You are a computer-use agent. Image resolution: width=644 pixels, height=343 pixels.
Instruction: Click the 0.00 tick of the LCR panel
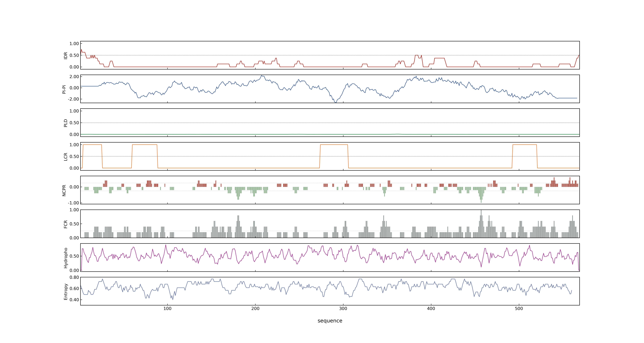pos(74,168)
